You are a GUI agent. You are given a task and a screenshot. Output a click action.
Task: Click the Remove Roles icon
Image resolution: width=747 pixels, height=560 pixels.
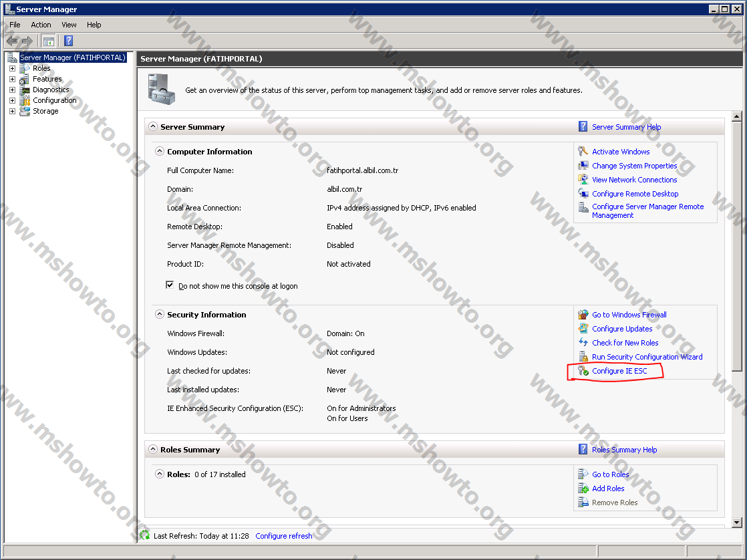tap(583, 503)
